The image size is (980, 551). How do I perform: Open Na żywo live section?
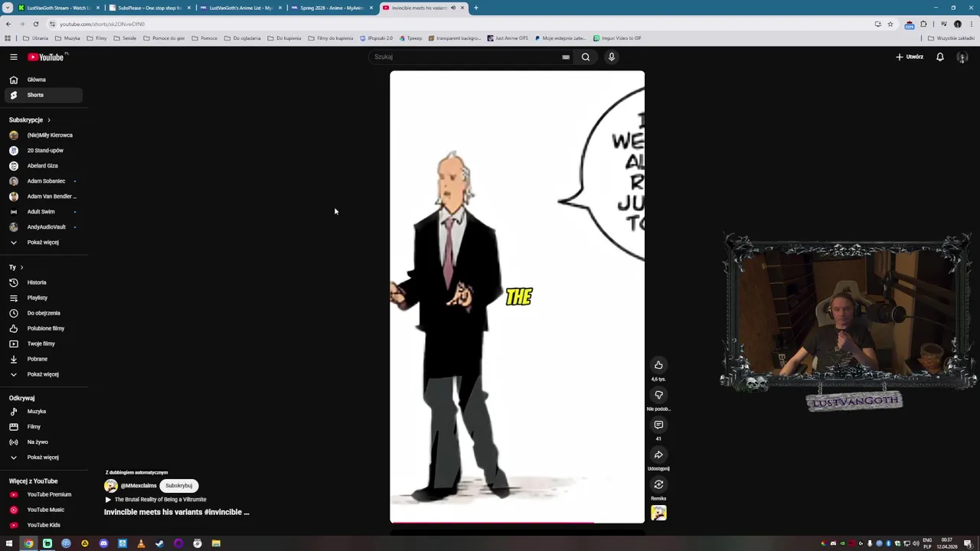point(44,442)
